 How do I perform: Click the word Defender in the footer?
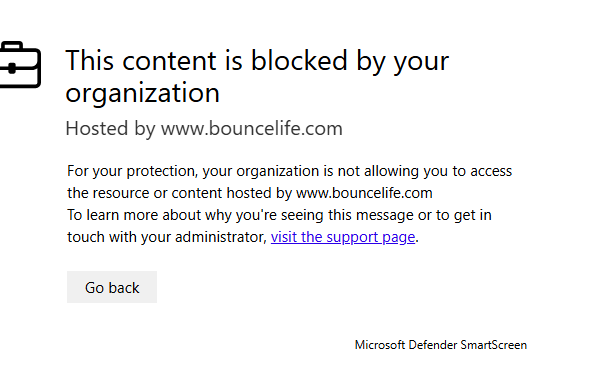(x=433, y=345)
